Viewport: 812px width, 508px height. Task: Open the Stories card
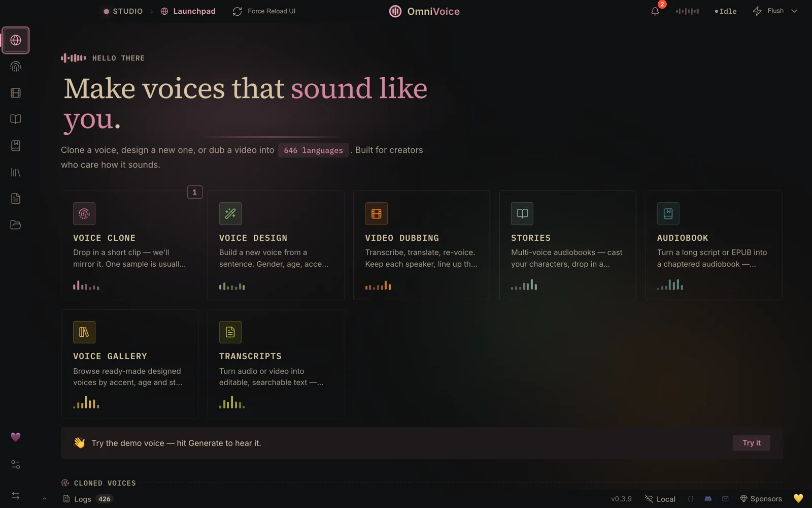568,245
